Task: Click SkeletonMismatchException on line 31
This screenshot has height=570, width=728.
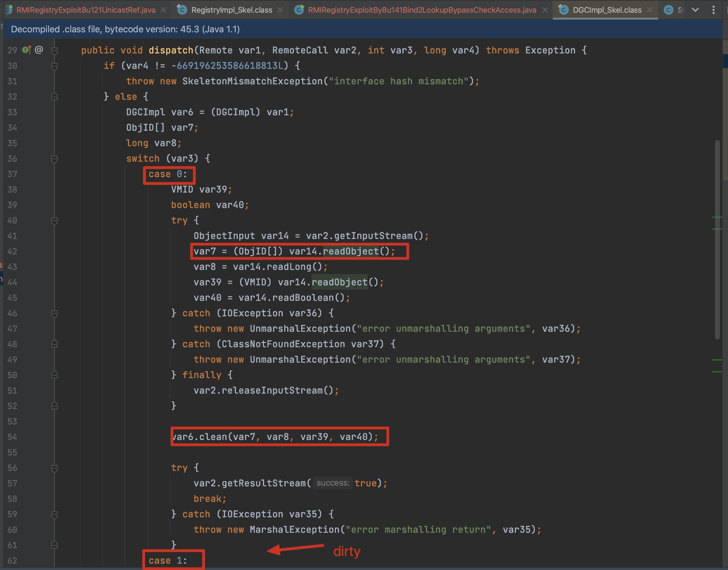Action: pyautogui.click(x=252, y=81)
